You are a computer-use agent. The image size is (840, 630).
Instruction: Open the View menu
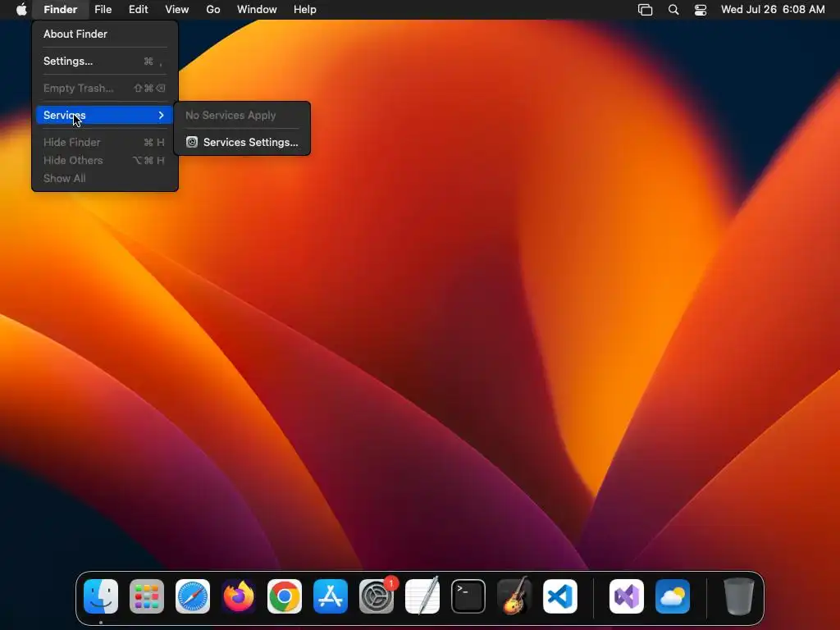[177, 10]
